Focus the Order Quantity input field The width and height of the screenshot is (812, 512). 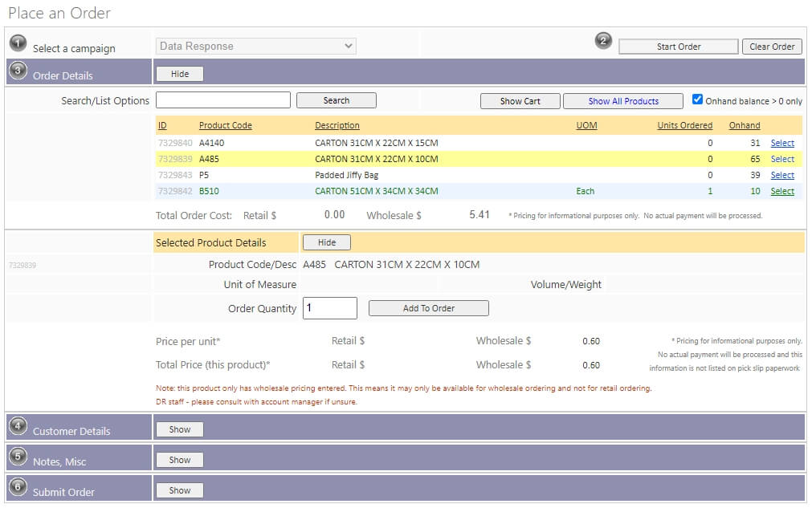[329, 308]
